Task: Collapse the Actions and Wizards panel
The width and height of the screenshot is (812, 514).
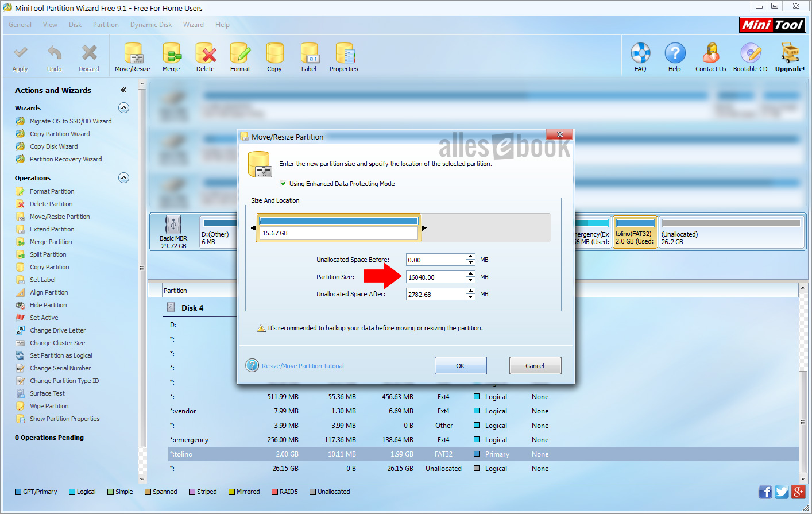Action: 123,90
